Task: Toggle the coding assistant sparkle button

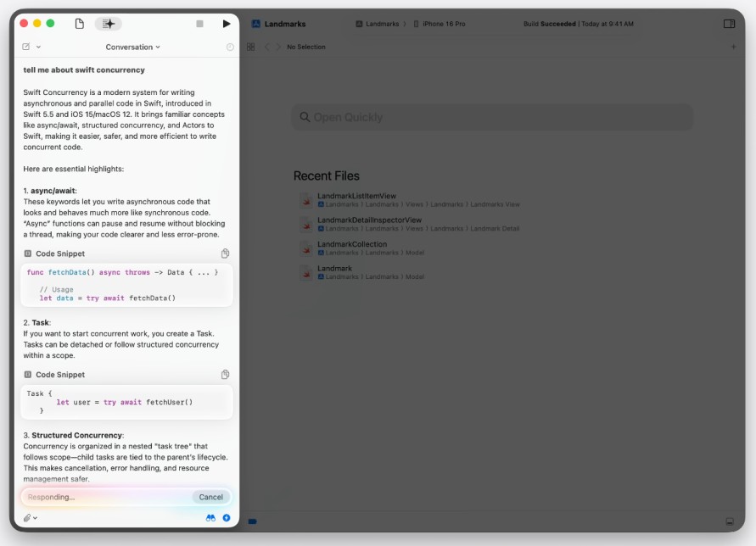Action: point(109,24)
